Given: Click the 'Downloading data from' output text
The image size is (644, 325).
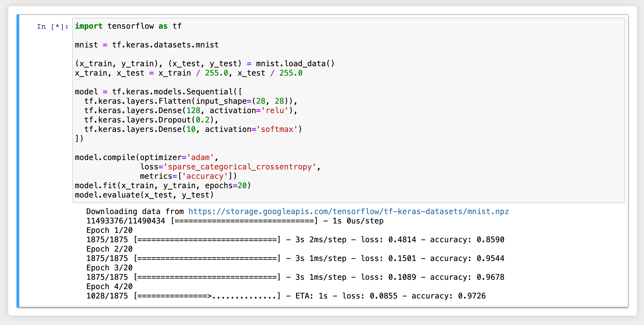Looking at the screenshot, I should (x=135, y=212).
